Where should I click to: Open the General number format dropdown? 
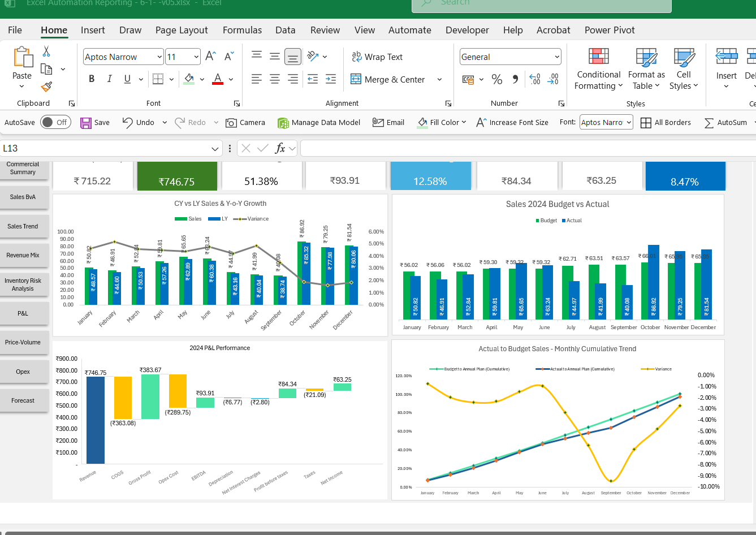(557, 57)
